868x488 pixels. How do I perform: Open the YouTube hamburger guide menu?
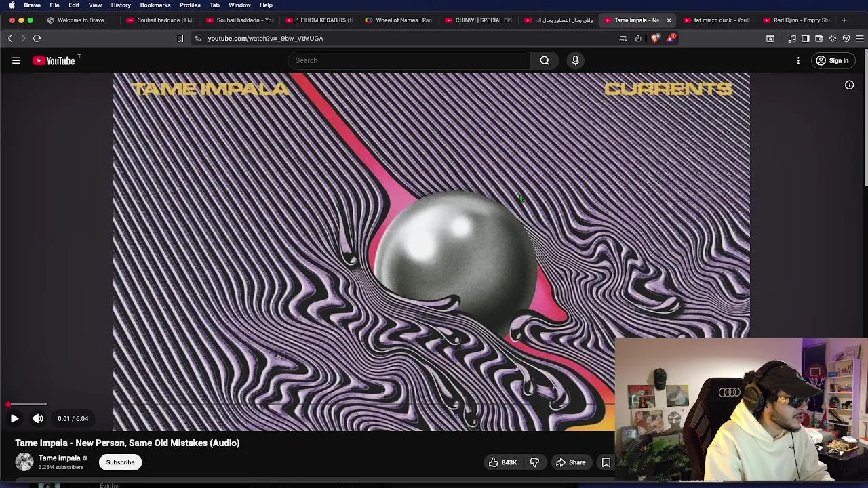16,60
